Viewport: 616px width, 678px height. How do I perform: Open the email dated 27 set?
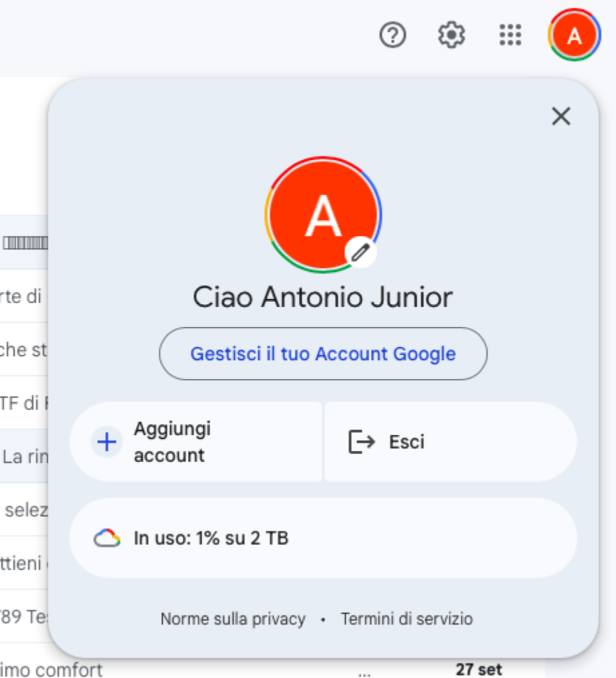479,669
